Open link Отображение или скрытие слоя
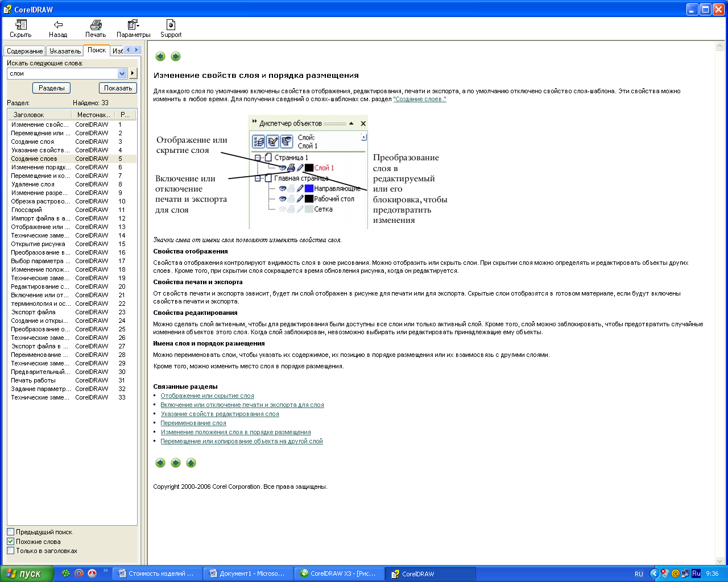The width and height of the screenshot is (728, 582). pyautogui.click(x=207, y=396)
